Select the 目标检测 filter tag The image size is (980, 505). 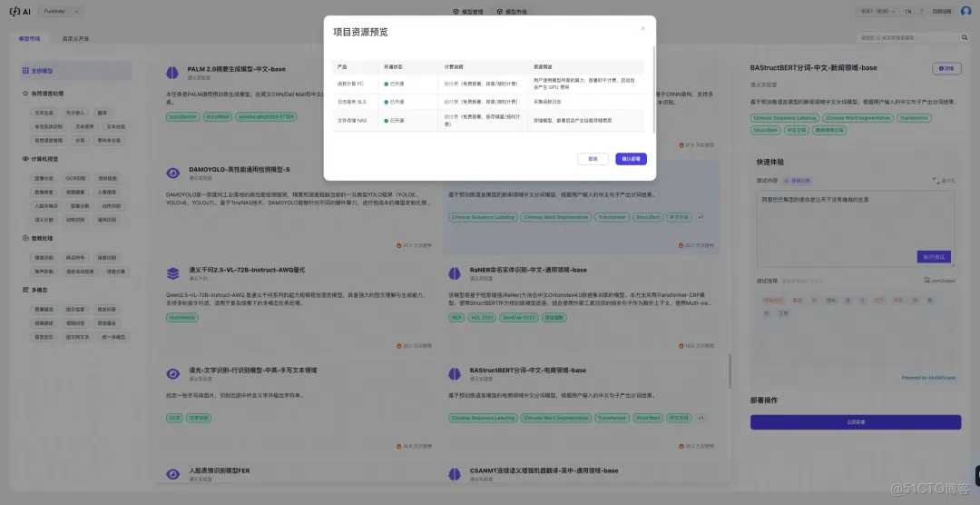107,178
